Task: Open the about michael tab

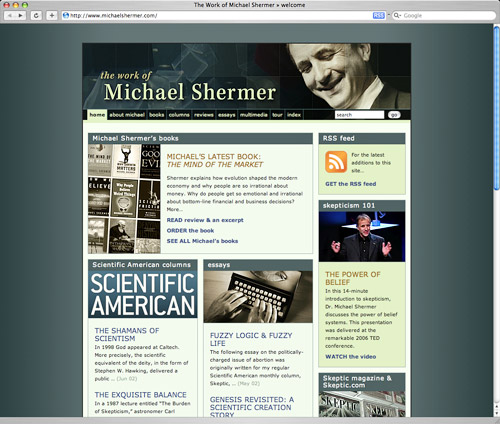Action: pos(127,115)
